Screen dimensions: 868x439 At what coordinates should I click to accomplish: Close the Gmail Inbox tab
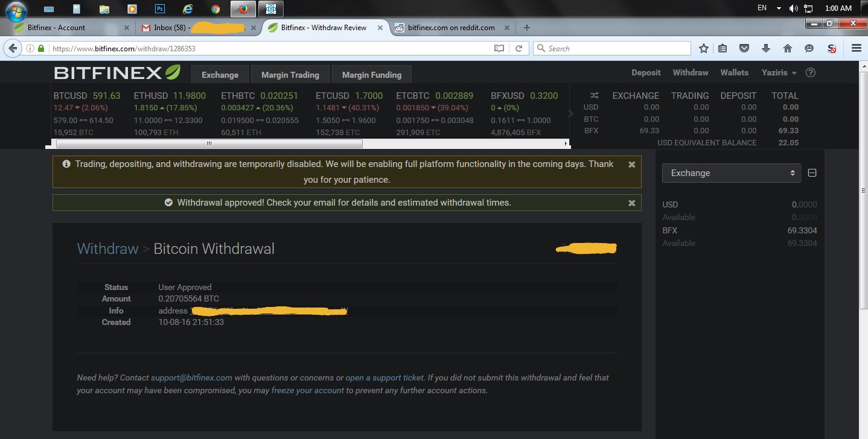254,28
